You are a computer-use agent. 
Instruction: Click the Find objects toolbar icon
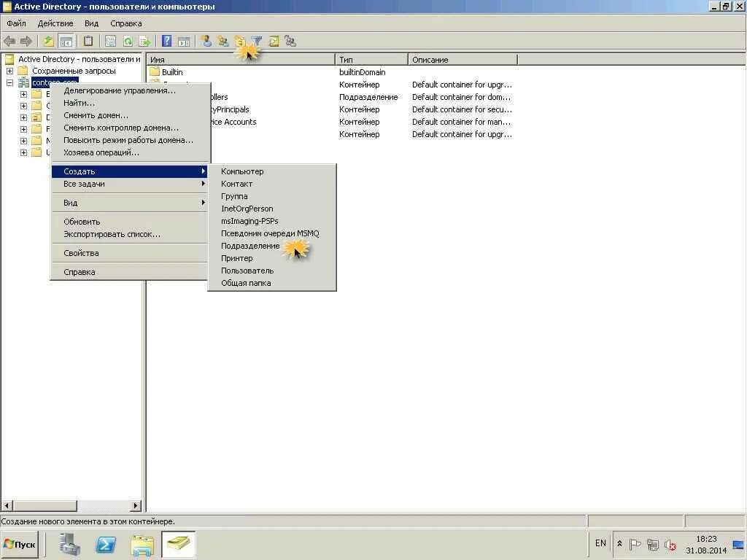[274, 42]
